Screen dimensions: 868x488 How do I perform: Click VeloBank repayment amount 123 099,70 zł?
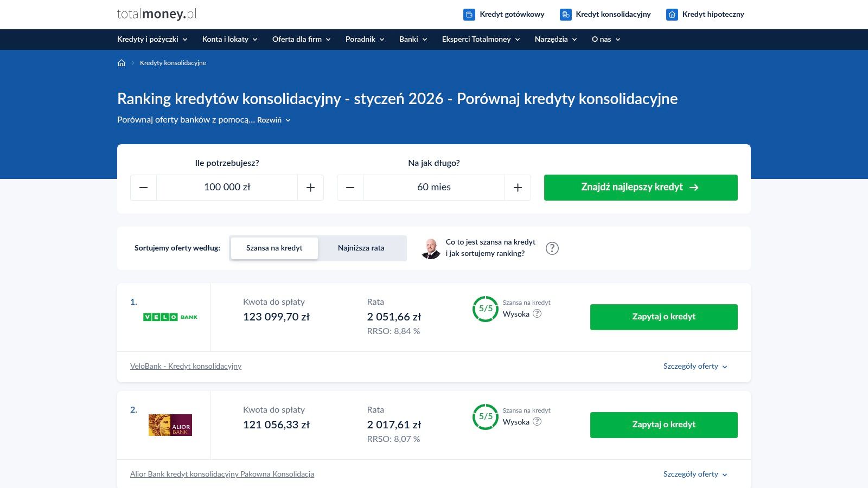click(x=276, y=317)
